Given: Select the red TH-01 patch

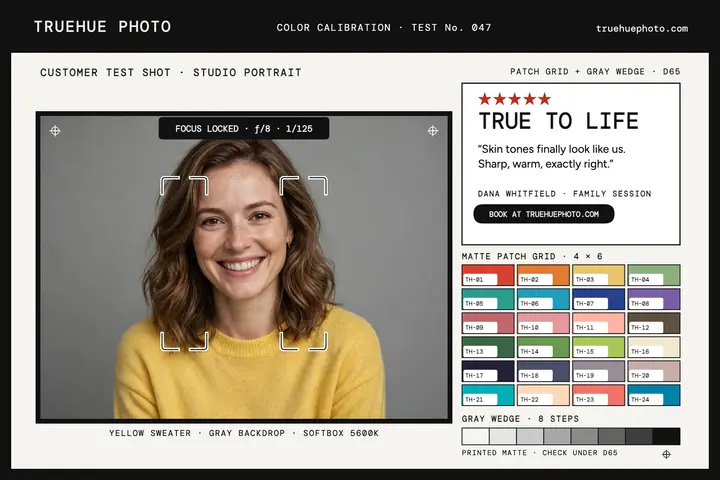Looking at the screenshot, I should coord(488,275).
